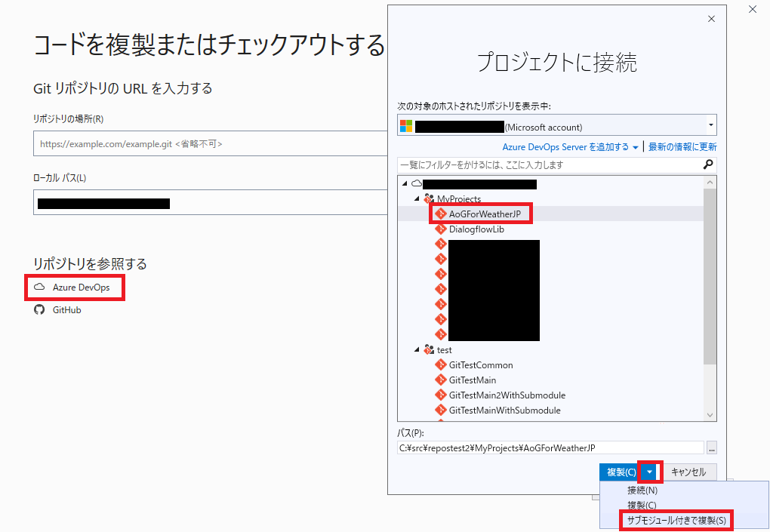The height and width of the screenshot is (532, 770).
Task: Choose サブモジュール付きで複製 from the menu
Action: pyautogui.click(x=676, y=520)
